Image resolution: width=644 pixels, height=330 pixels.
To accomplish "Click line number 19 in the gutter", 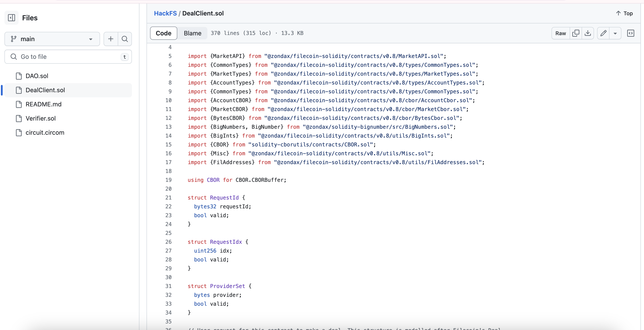I will tap(168, 180).
